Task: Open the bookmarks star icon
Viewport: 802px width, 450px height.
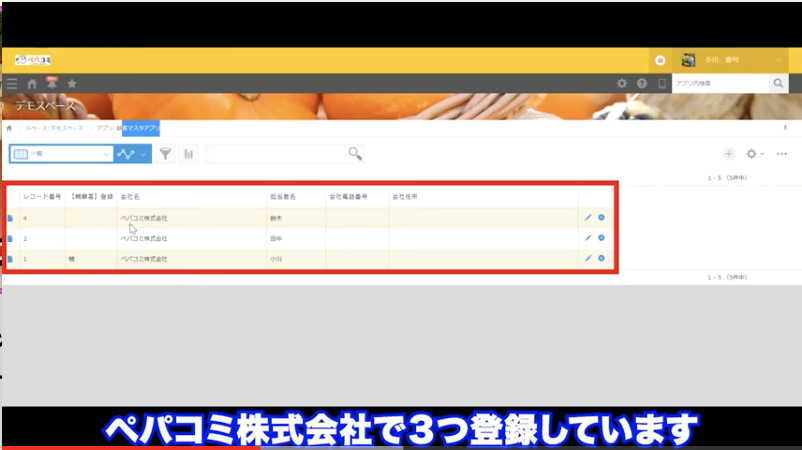Action: [x=71, y=84]
